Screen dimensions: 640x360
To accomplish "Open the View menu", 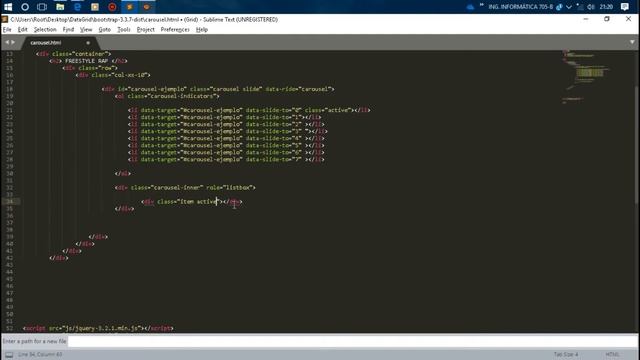I will 86,29.
